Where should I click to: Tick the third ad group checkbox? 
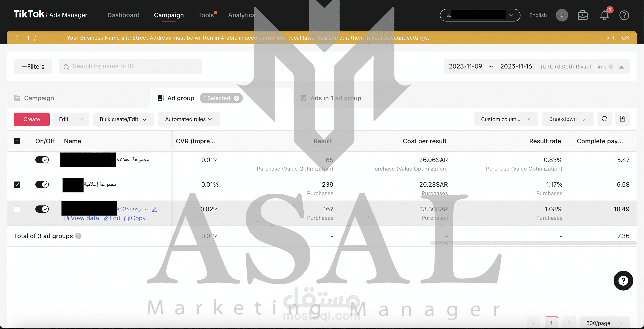coord(17,209)
